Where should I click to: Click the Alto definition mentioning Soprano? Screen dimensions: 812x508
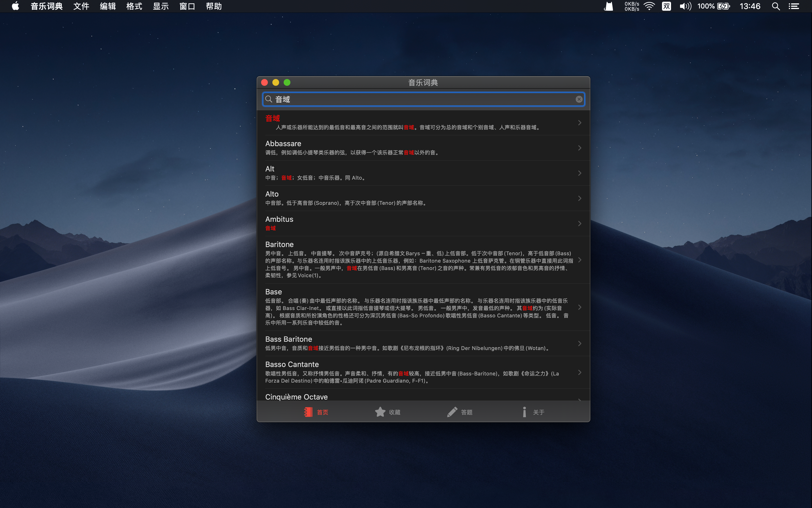coord(347,203)
